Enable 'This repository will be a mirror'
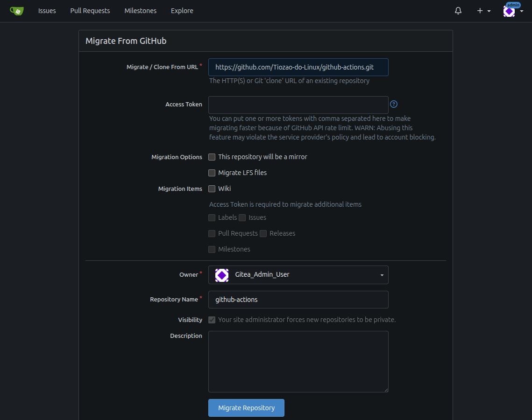 (212, 157)
